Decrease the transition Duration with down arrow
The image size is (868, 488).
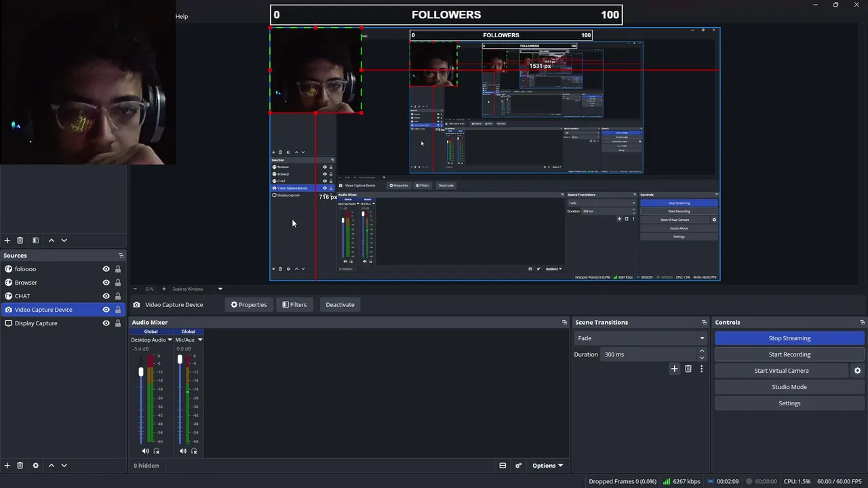pos(702,358)
